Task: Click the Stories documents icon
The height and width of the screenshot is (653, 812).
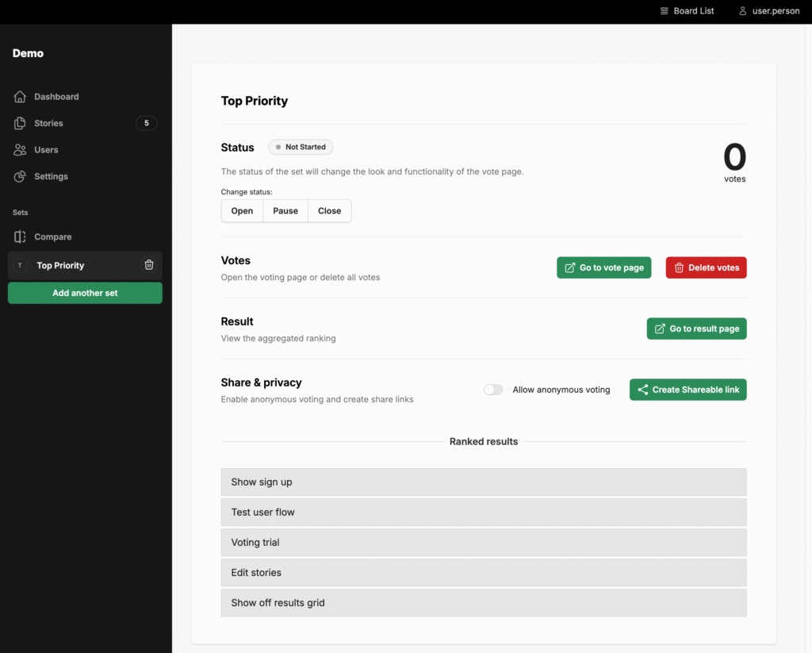Action: [20, 123]
